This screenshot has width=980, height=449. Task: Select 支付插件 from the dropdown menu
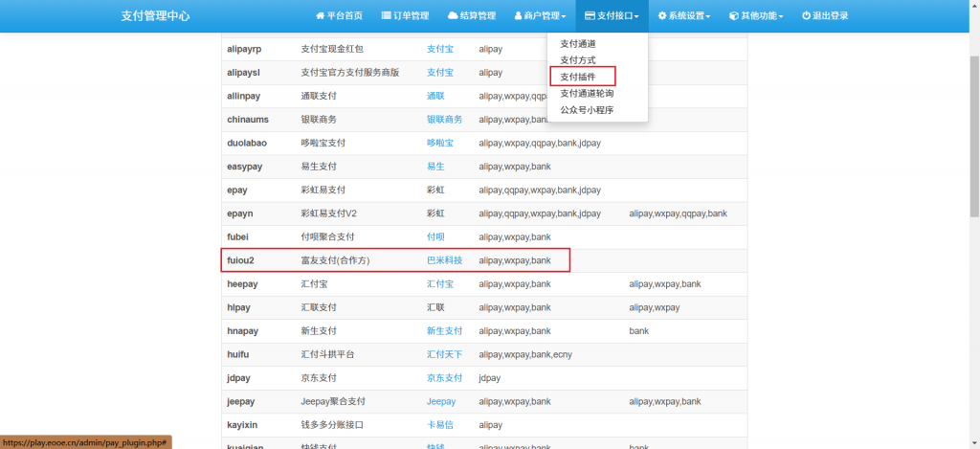(x=578, y=77)
